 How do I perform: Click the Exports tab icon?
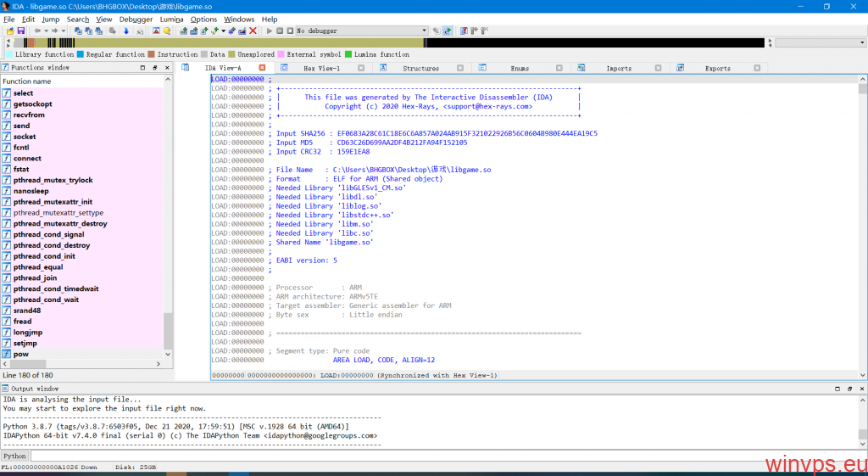(681, 68)
